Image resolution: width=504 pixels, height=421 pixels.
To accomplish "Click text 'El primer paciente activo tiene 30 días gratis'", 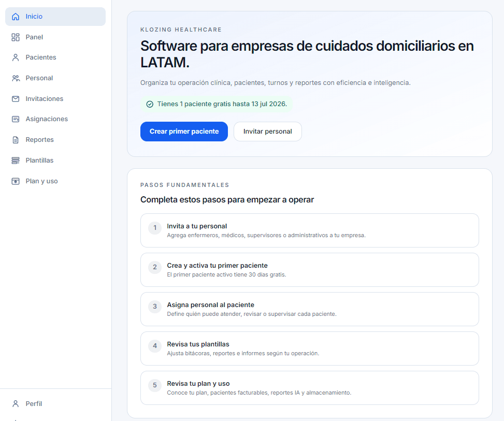I will (226, 275).
